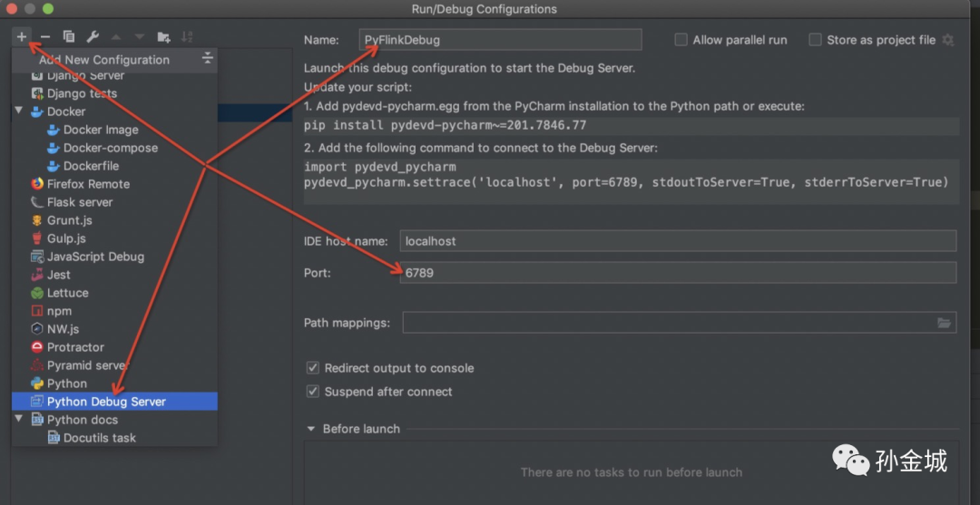This screenshot has width=980, height=505.
Task: Select Gulp.js configuration type
Action: 114,238
